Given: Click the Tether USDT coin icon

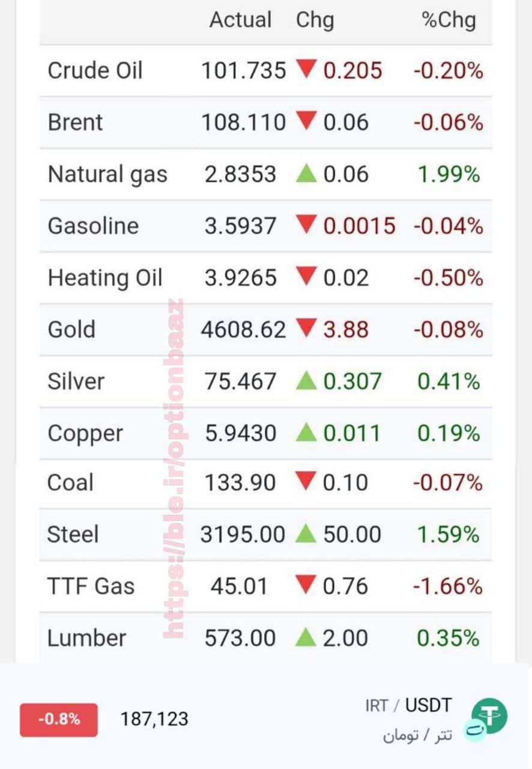Looking at the screenshot, I should (x=488, y=719).
